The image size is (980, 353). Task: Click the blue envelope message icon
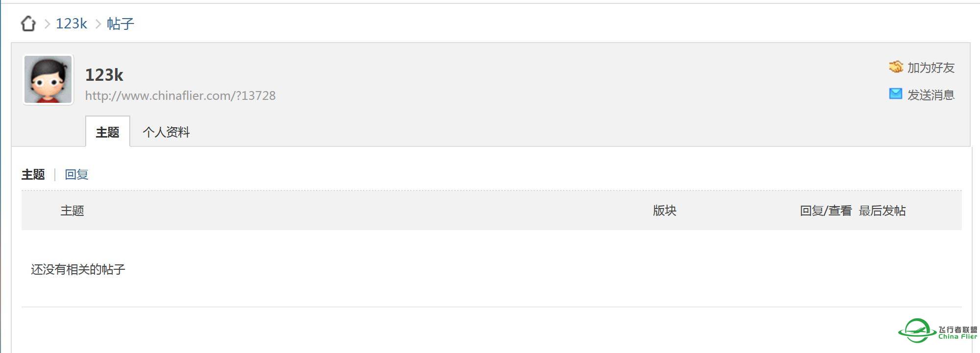pyautogui.click(x=895, y=94)
